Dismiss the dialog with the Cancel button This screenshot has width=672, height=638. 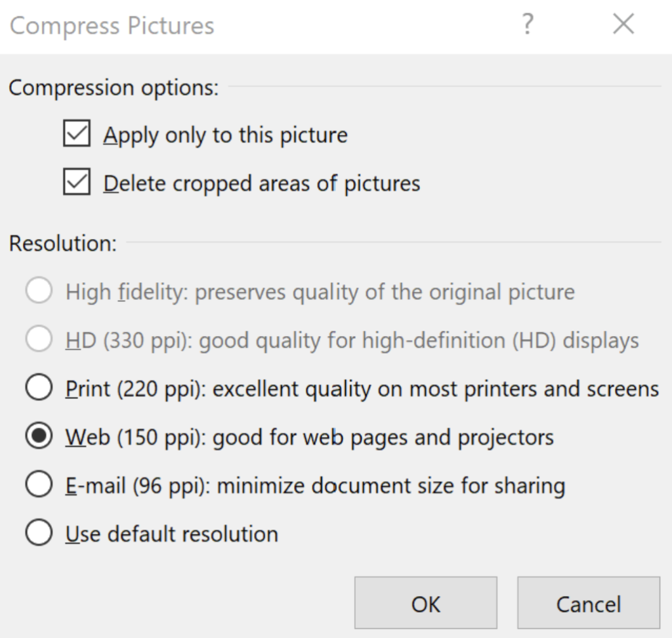[x=589, y=603]
